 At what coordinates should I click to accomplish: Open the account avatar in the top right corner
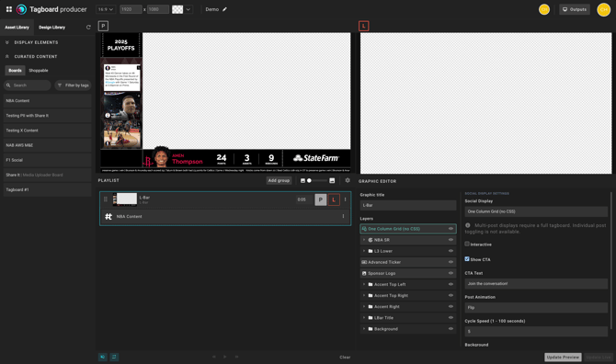click(603, 9)
